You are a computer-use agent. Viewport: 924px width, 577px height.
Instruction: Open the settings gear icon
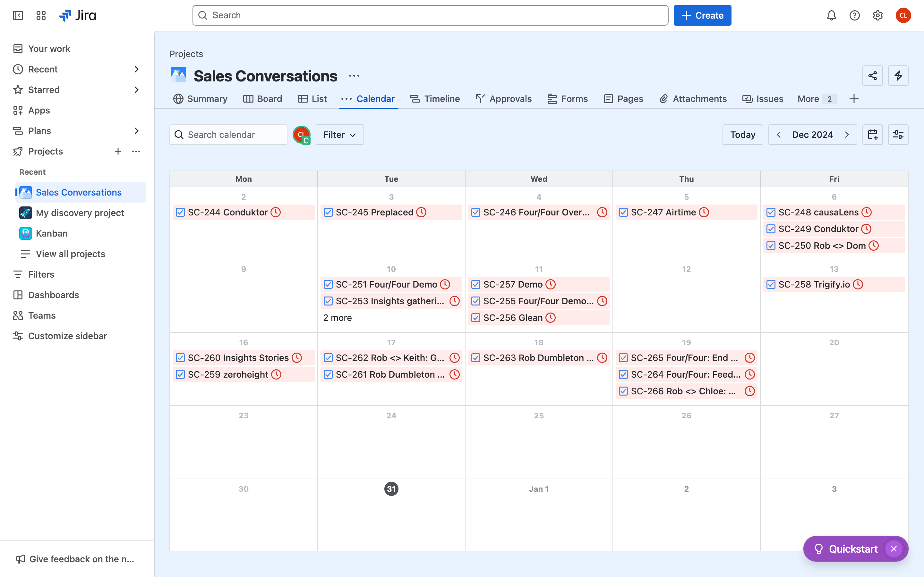click(x=877, y=15)
